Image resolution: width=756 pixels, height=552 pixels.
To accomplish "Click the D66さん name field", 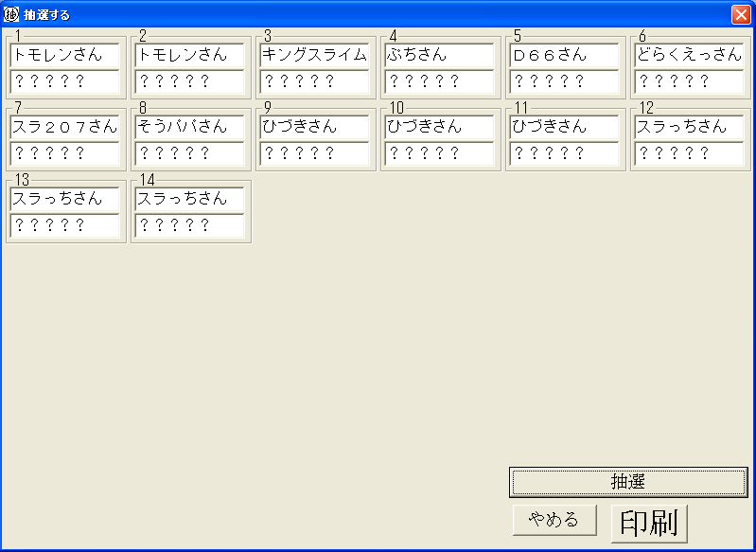I will tap(564, 55).
